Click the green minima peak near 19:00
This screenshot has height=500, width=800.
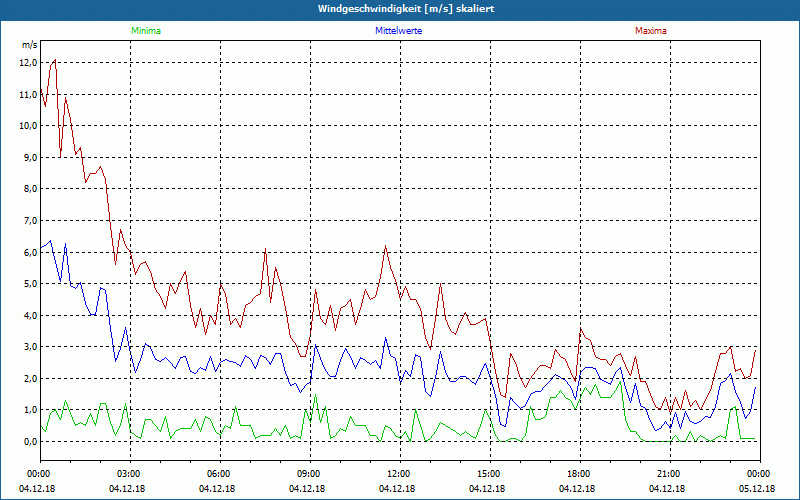[x=620, y=382]
